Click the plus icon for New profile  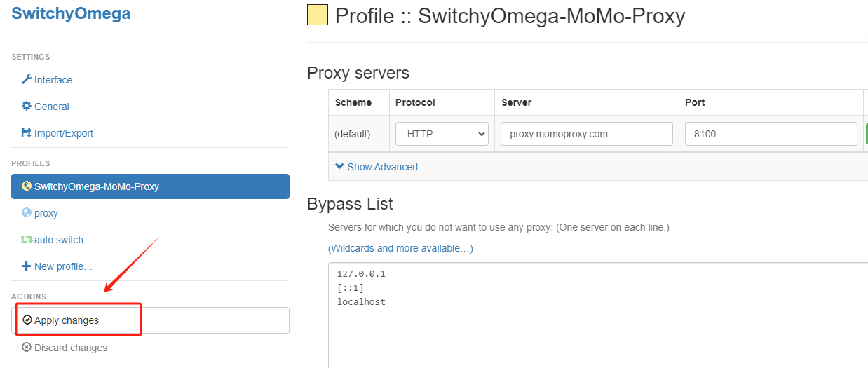(27, 266)
